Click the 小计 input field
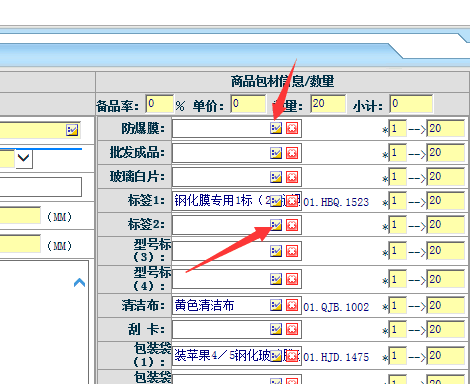The height and width of the screenshot is (384, 470). pos(411,104)
